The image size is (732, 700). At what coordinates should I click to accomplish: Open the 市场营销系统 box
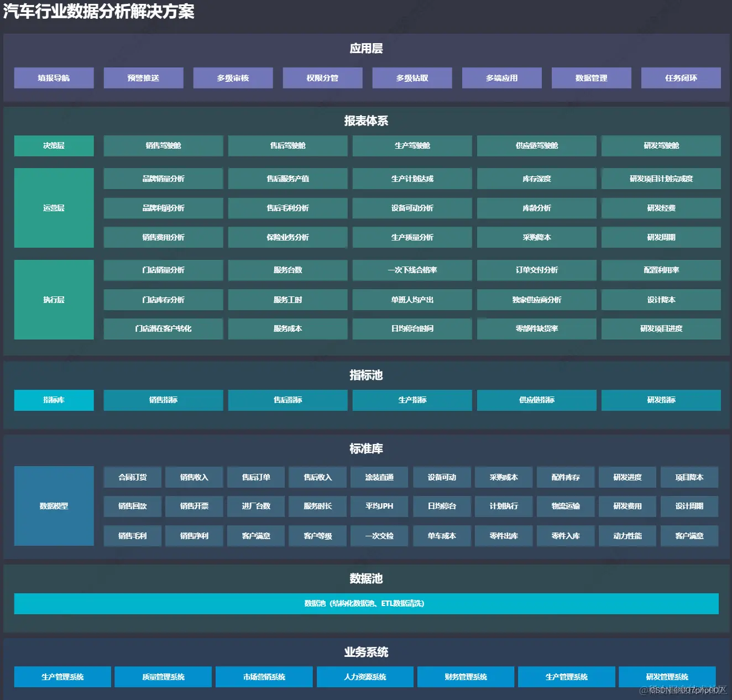click(264, 677)
